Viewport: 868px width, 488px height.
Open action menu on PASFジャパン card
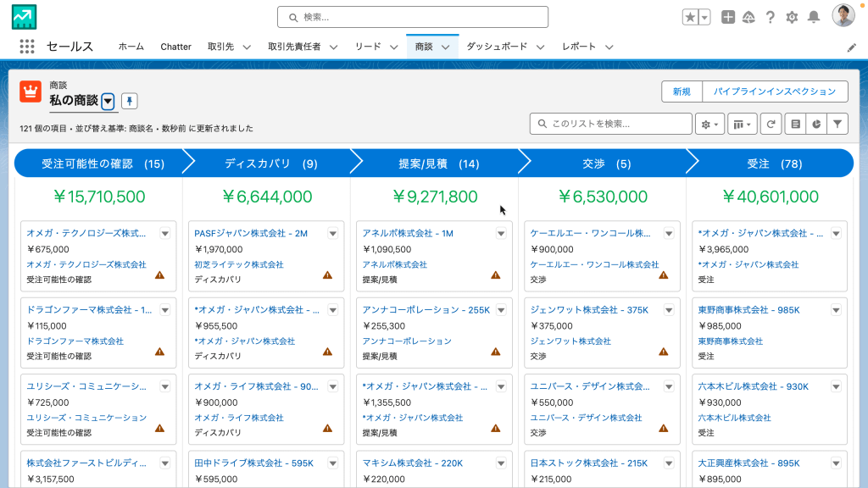tap(333, 233)
